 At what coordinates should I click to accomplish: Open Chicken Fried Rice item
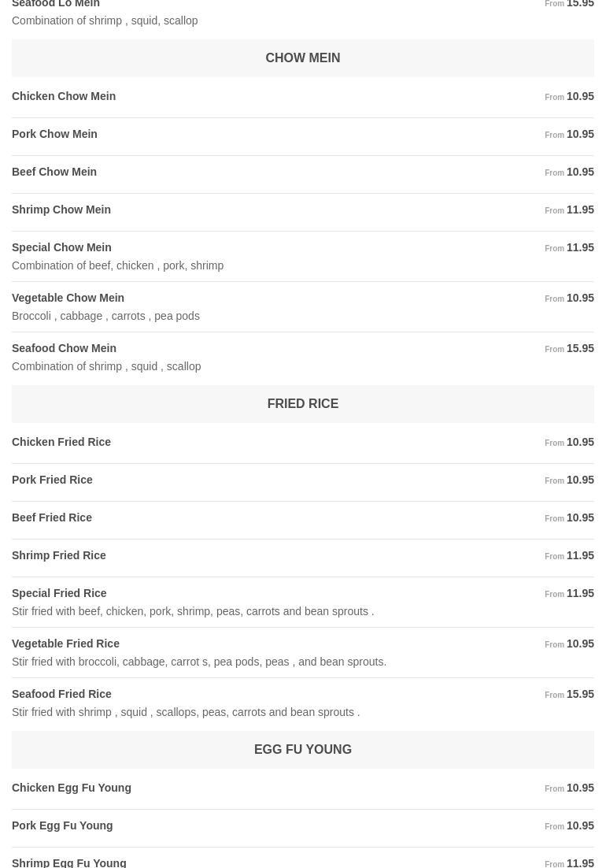61,442
